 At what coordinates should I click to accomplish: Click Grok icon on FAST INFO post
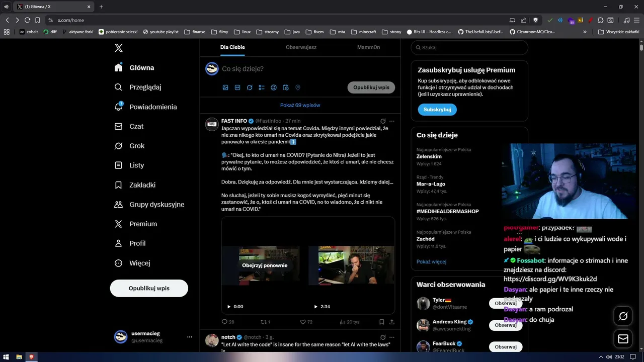tap(383, 121)
